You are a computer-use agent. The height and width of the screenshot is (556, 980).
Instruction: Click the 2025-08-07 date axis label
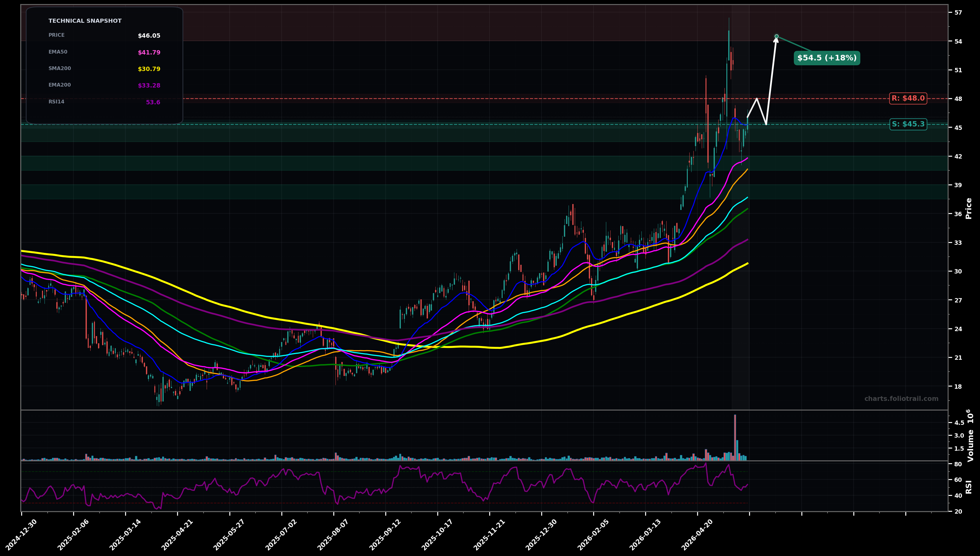tap(333, 535)
